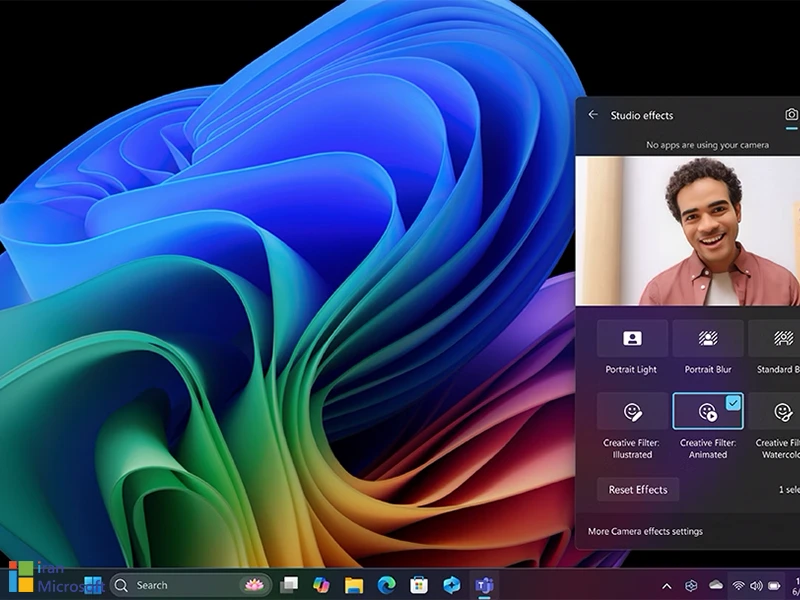800x600 pixels.
Task: Click the lotus flower search highlight icon
Action: [x=255, y=585]
